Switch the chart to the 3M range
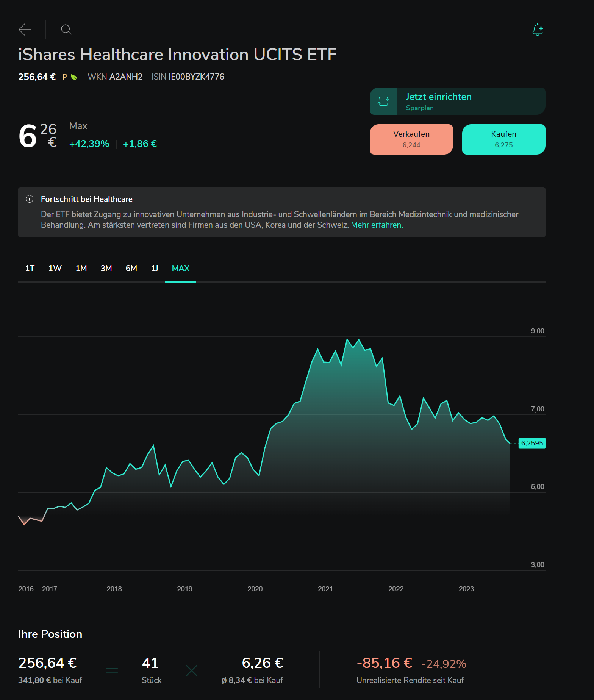The width and height of the screenshot is (594, 700). click(x=106, y=269)
